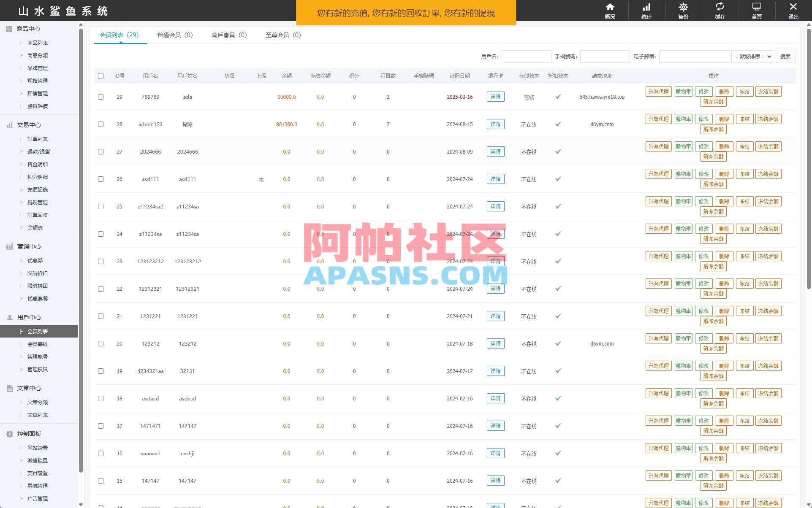Check the checkbox for user 789789
Image resolution: width=812 pixels, height=508 pixels.
tap(100, 97)
